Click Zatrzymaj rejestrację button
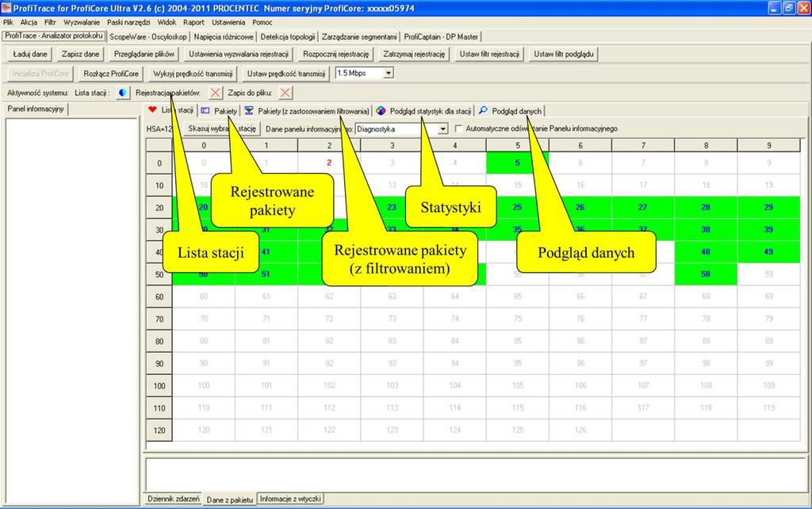Viewport: 812px width, 509px height. (x=414, y=54)
